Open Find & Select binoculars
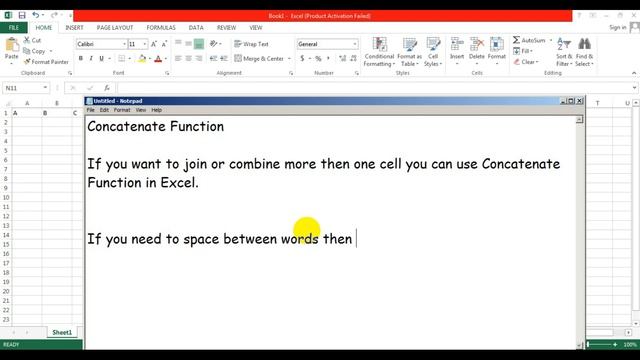 [584, 52]
